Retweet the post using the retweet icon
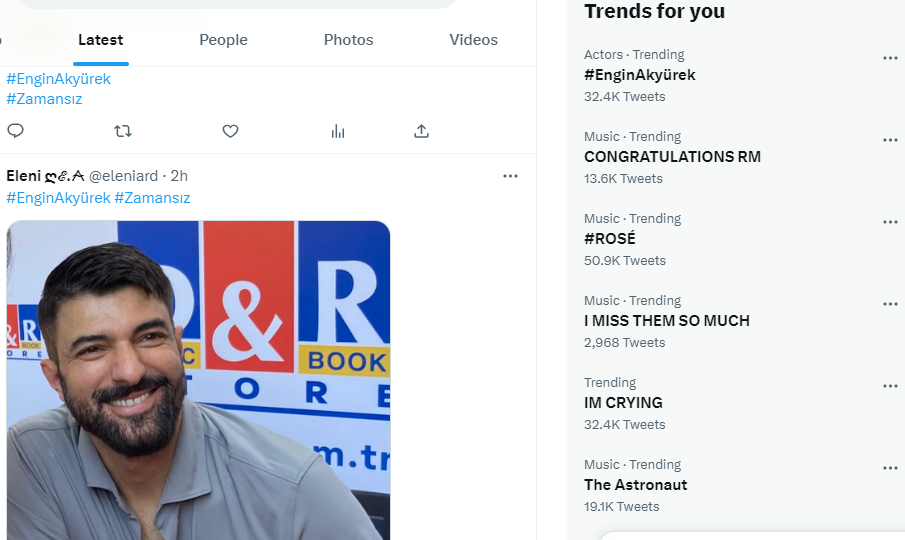The width and height of the screenshot is (905, 540). 123,131
